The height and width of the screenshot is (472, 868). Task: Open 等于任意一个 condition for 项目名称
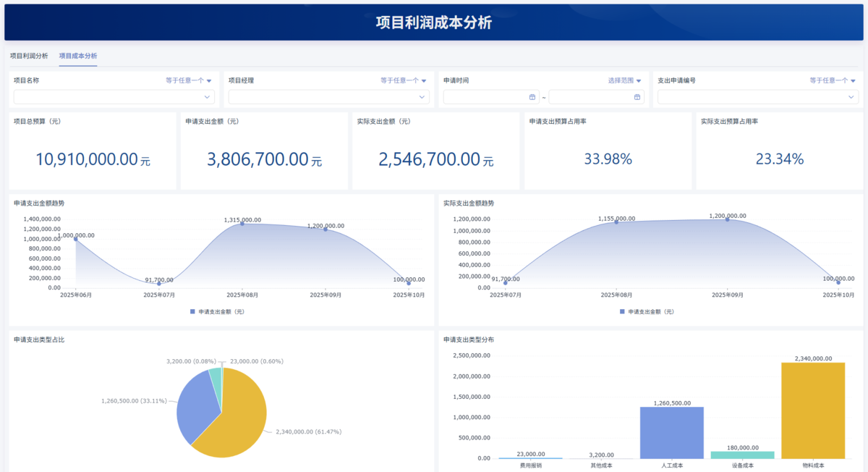pos(188,80)
